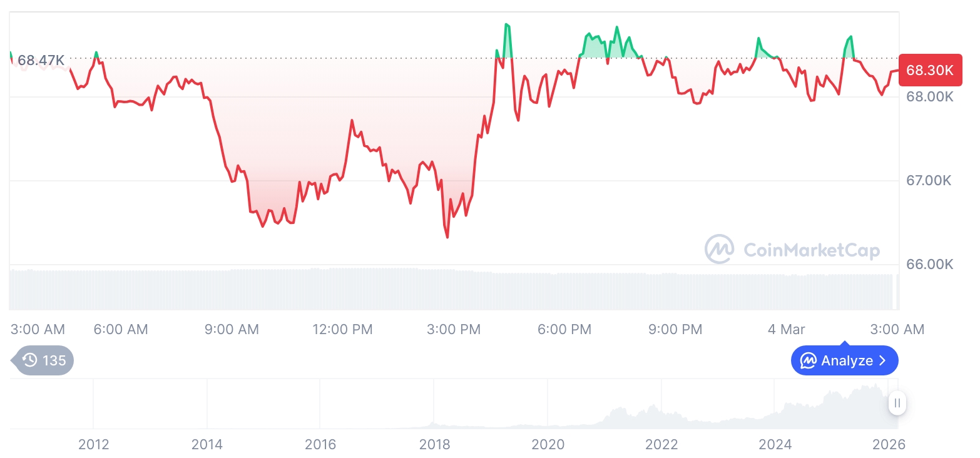The height and width of the screenshot is (458, 980).
Task: Click the lowest price dip on the chart line
Action: [447, 237]
